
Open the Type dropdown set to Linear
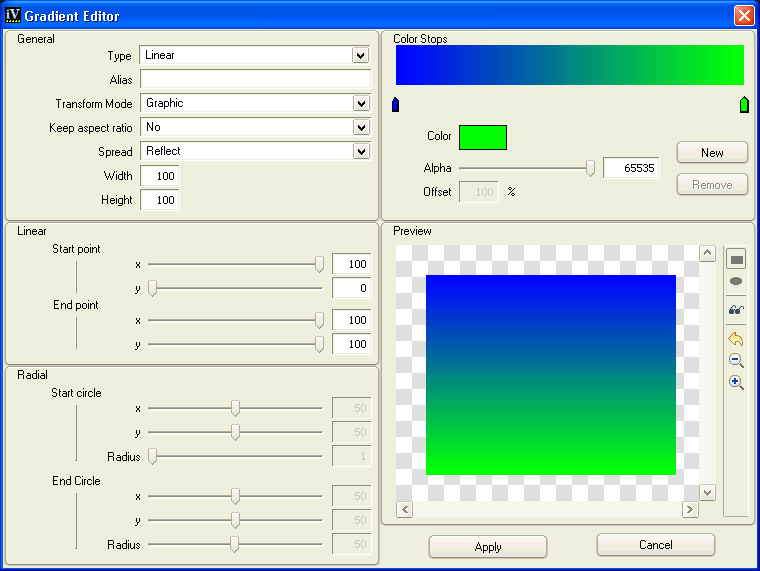click(x=360, y=56)
